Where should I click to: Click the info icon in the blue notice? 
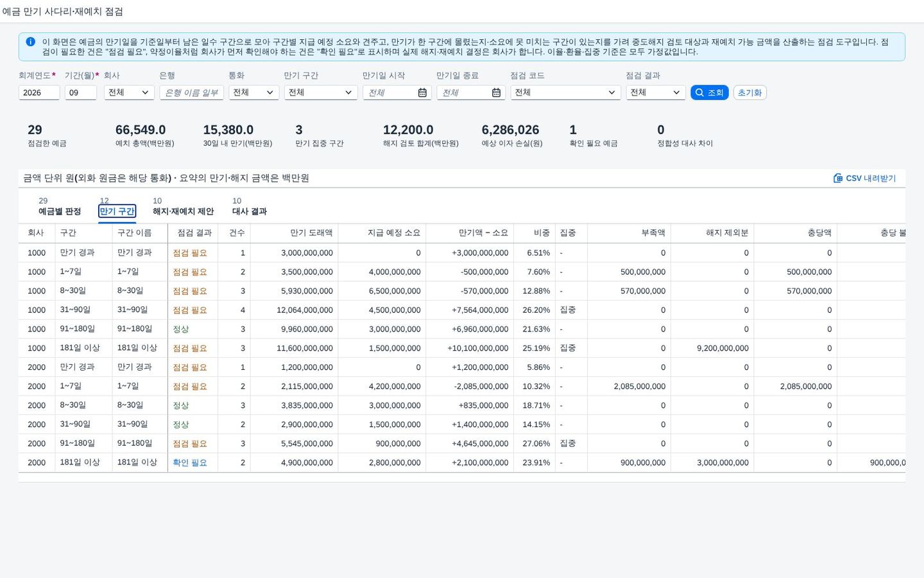pyautogui.click(x=30, y=42)
